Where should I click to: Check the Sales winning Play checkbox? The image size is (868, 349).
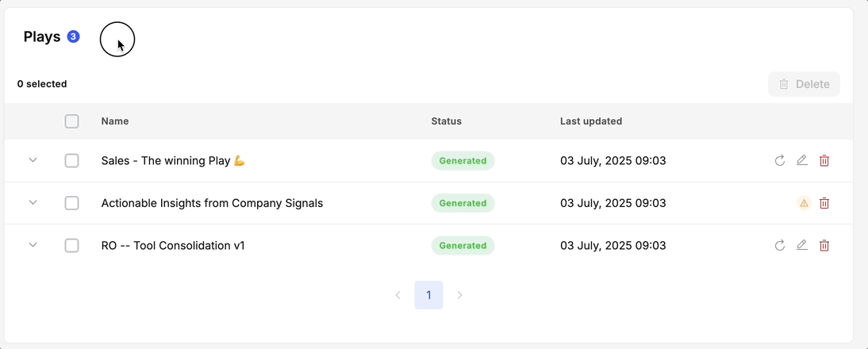click(72, 161)
